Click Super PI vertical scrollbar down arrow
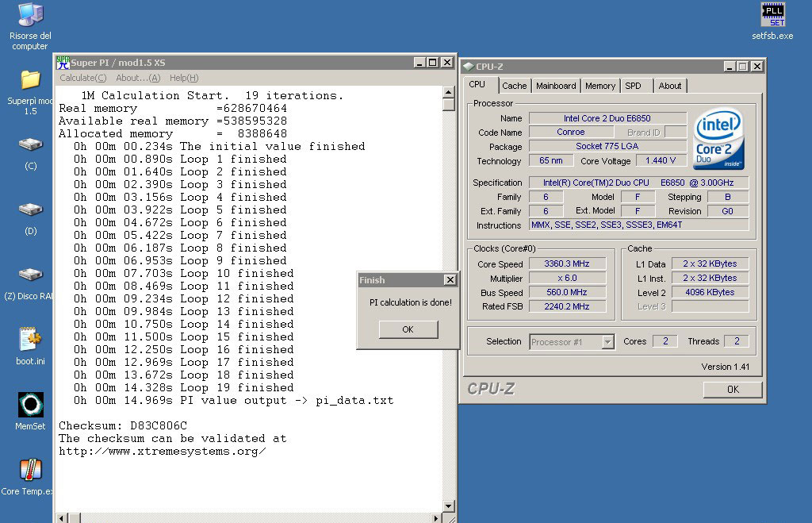812x523 pixels. coord(449,506)
